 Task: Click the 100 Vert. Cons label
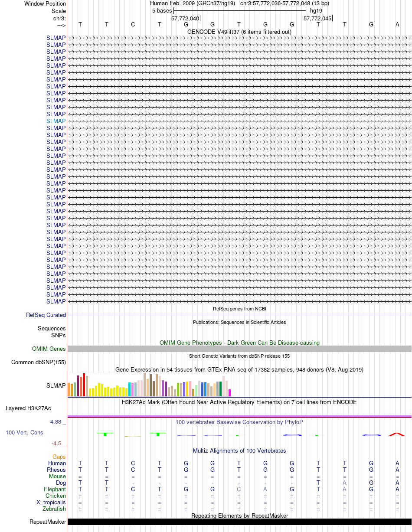pos(24,433)
